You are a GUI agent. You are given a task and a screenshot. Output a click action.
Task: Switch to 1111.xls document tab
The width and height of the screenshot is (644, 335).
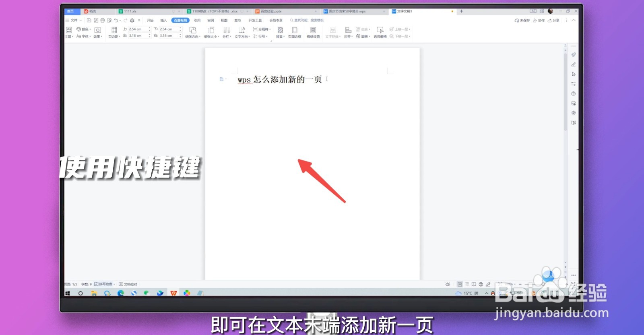coord(150,11)
